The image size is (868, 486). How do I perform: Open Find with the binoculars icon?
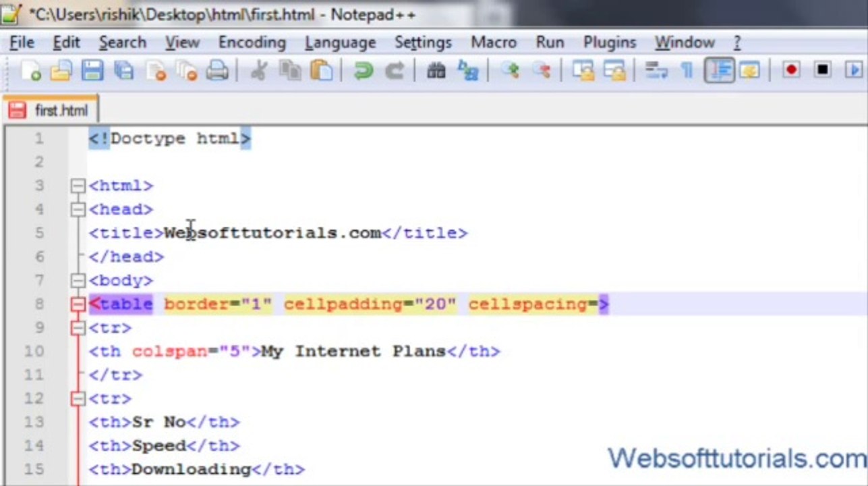pos(436,70)
